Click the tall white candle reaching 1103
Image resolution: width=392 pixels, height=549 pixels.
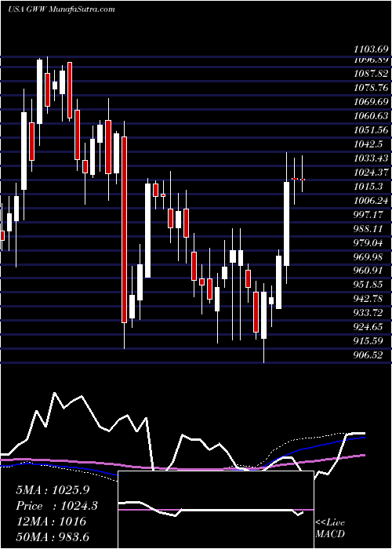(39, 92)
